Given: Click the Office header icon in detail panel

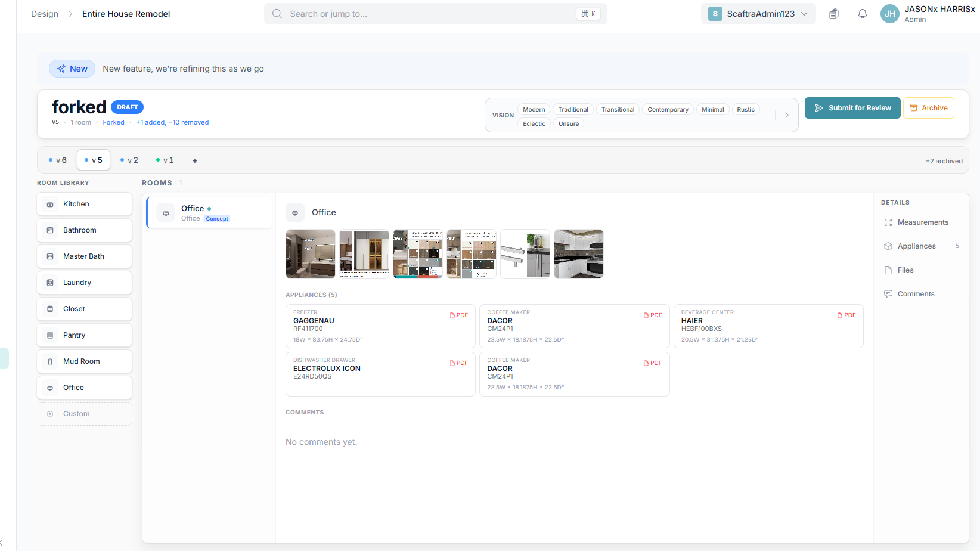Looking at the screenshot, I should coord(295,212).
